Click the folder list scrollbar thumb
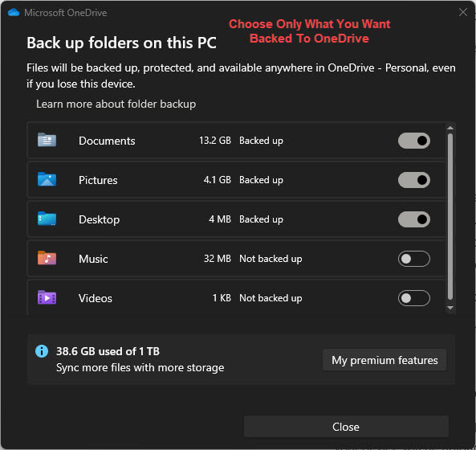476x450 pixels. pyautogui.click(x=450, y=217)
